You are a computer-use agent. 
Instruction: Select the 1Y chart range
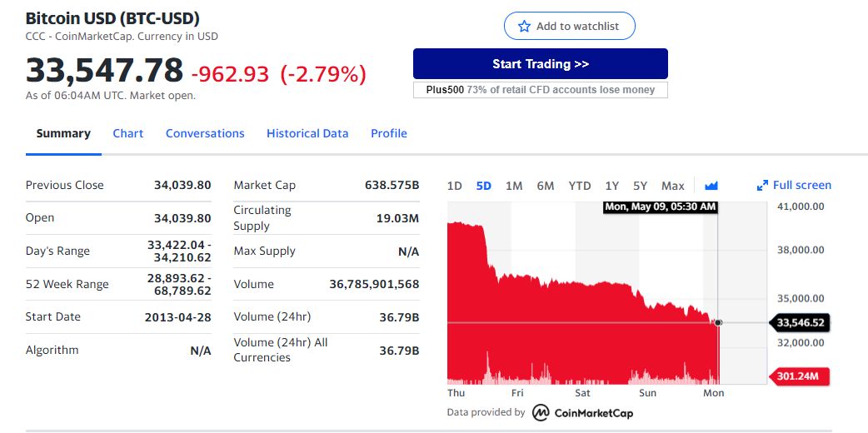[x=611, y=186]
